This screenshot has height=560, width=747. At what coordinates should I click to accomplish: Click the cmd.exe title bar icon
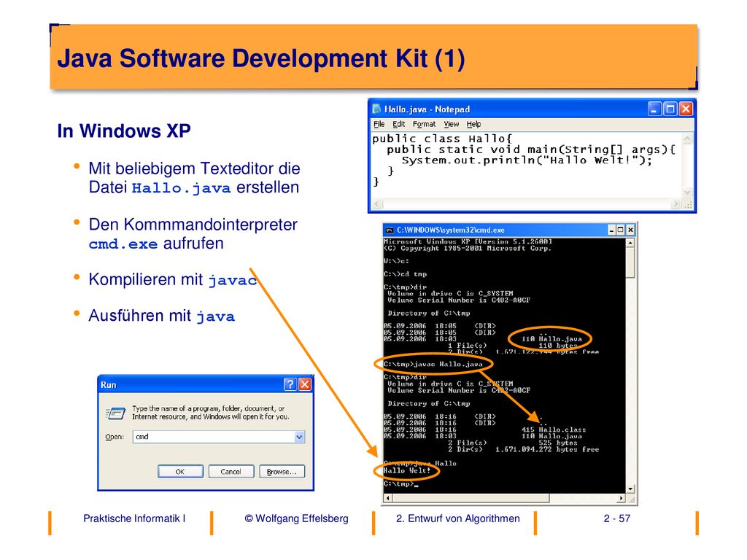pyautogui.click(x=390, y=230)
